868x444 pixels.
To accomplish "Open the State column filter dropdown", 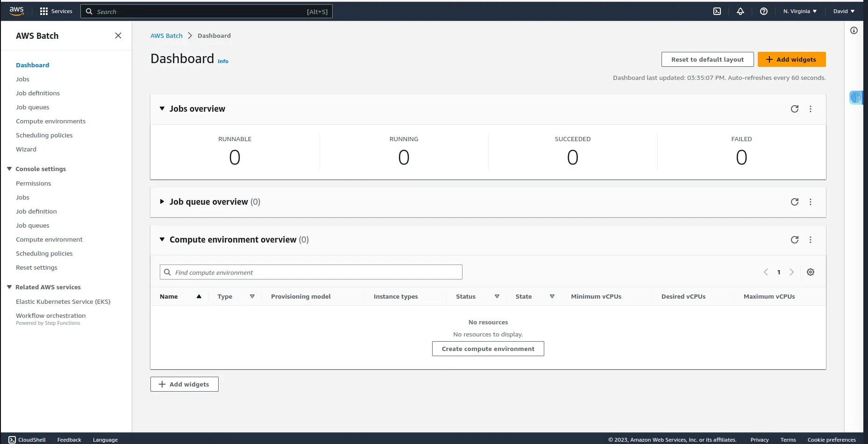I will click(x=552, y=296).
